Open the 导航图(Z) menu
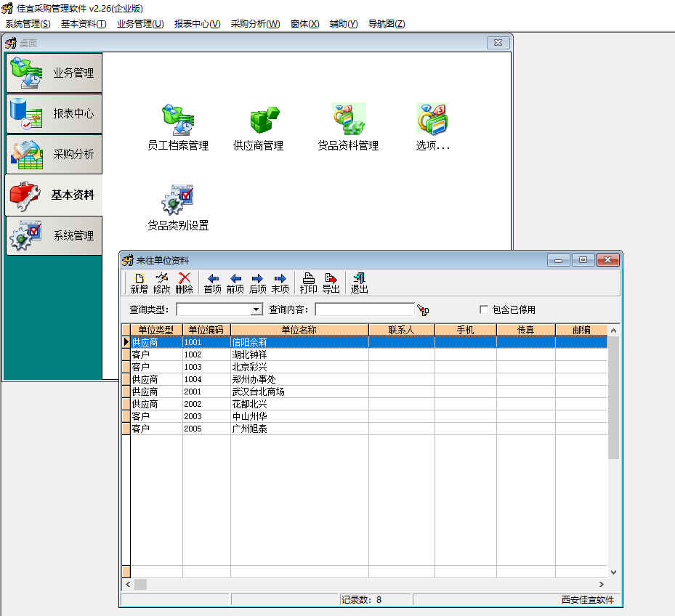 (x=387, y=24)
